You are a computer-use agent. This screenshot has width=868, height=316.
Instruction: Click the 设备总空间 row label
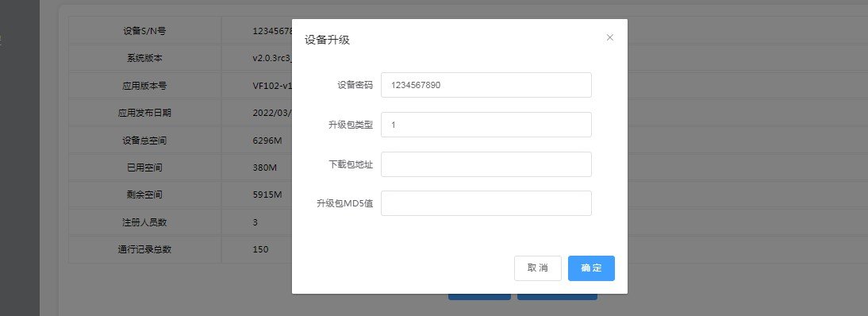coord(144,141)
